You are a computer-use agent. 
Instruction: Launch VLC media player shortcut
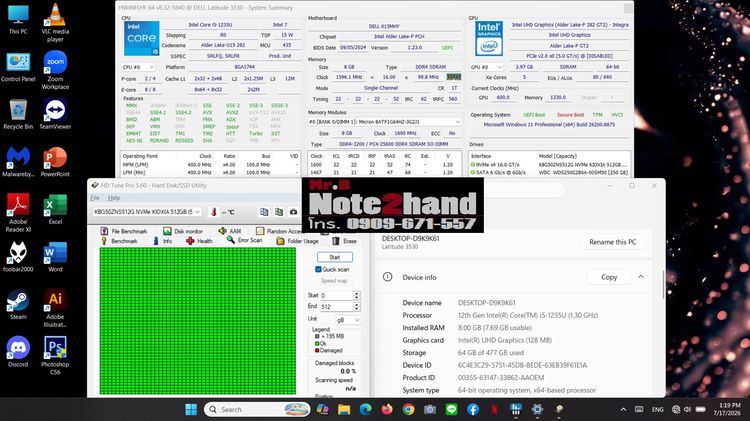click(55, 22)
